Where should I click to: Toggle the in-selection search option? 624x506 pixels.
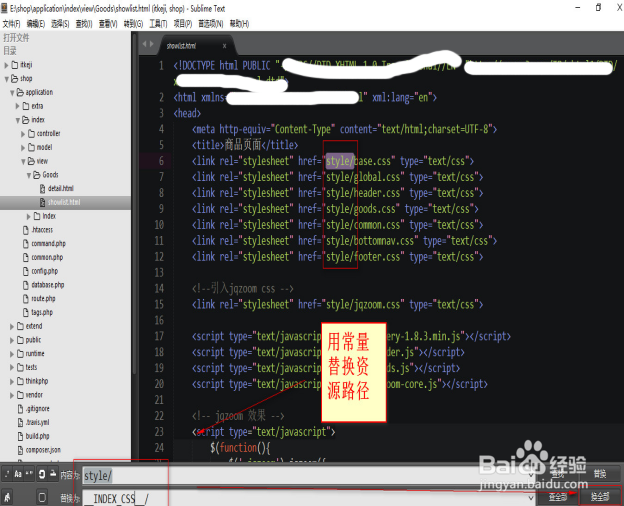(x=53, y=474)
